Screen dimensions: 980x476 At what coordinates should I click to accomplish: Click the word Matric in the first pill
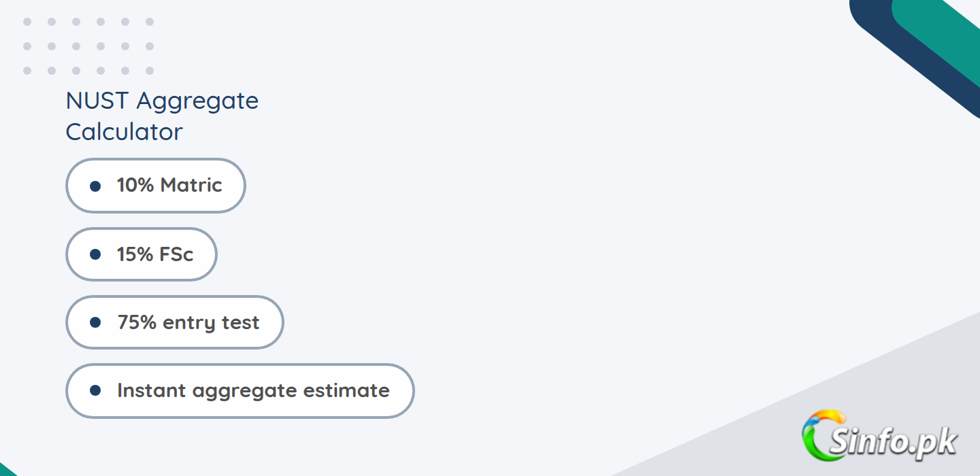click(x=191, y=185)
